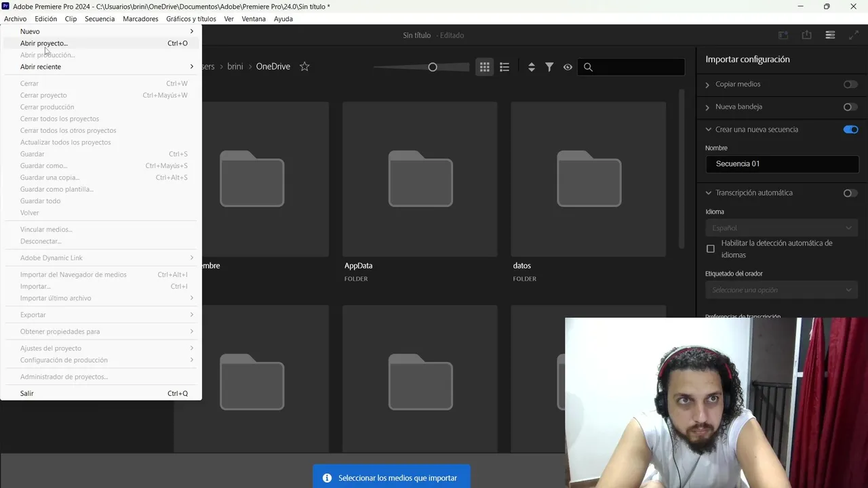This screenshot has height=488, width=868.
Task: Click the Premiere Pro app icon in title bar
Action: pos(6,6)
